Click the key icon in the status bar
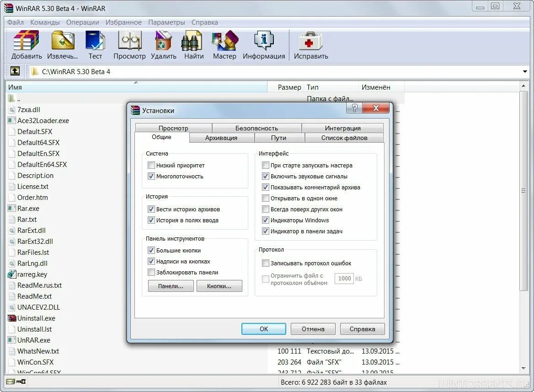 pos(21,381)
